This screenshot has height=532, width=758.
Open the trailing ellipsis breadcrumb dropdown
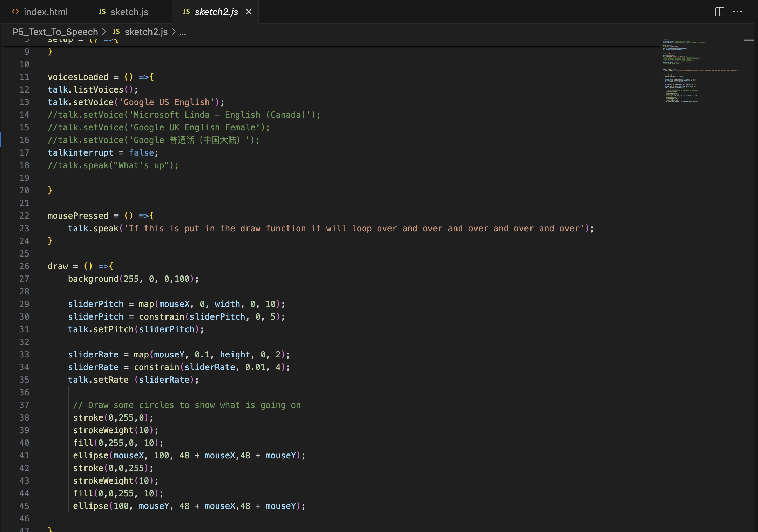183,32
